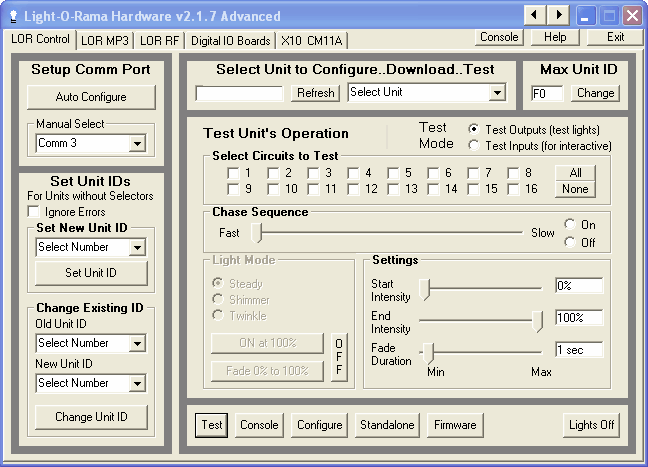Viewport: 648px width, 467px height.
Task: Switch to the LOR RF tab
Action: (x=159, y=41)
